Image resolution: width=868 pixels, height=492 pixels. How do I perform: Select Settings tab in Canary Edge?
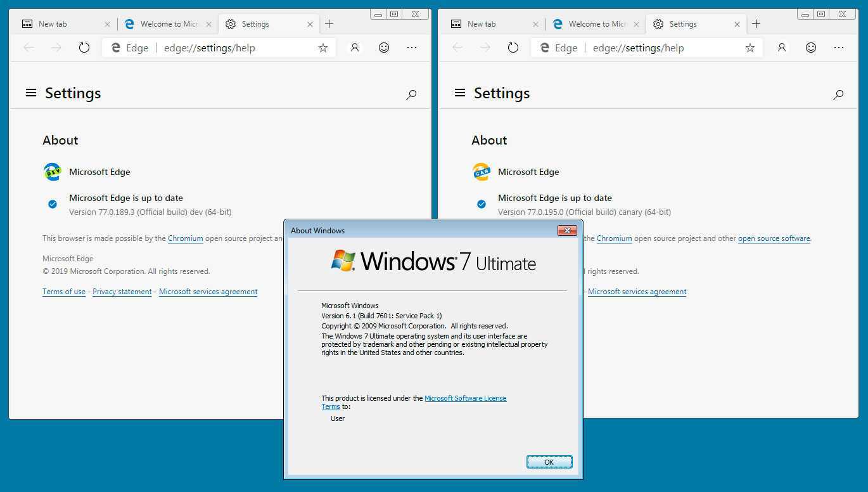pyautogui.click(x=696, y=24)
